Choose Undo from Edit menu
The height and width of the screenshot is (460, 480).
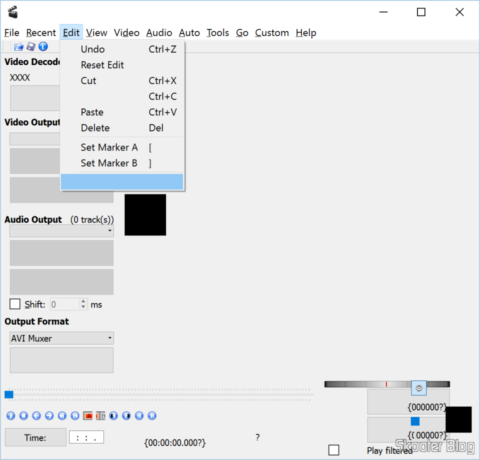point(122,49)
